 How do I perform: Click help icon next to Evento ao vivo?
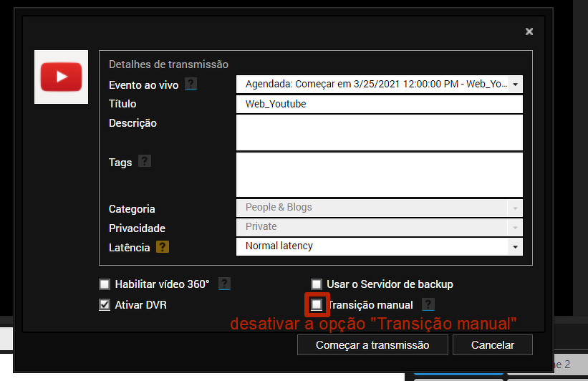[x=191, y=84]
